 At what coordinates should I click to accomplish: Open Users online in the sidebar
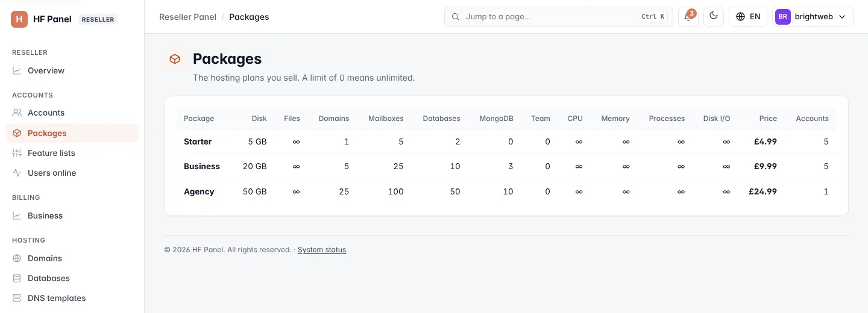(x=72, y=173)
